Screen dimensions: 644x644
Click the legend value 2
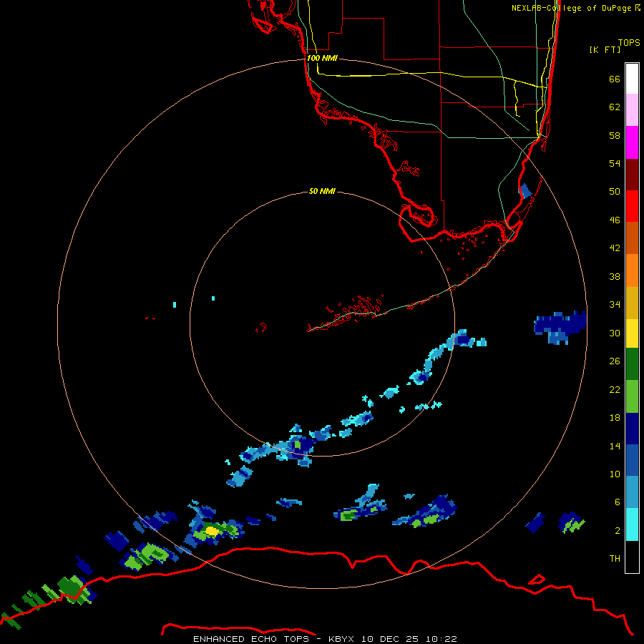coord(618,530)
